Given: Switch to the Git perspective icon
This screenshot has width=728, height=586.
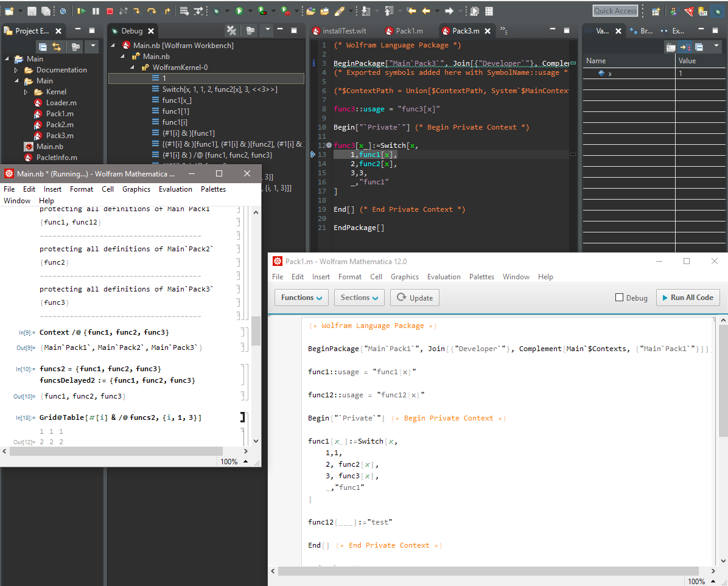Looking at the screenshot, I should [703, 11].
